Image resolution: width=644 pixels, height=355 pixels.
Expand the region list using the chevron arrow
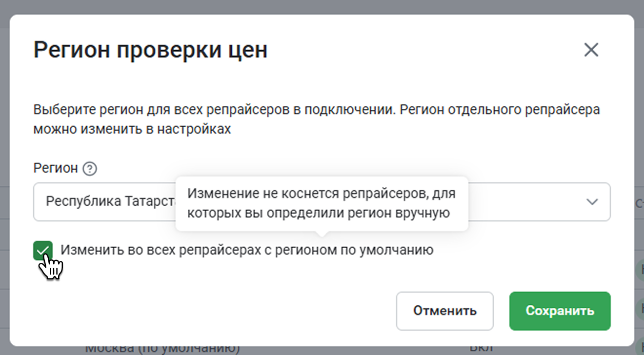pos(592,202)
